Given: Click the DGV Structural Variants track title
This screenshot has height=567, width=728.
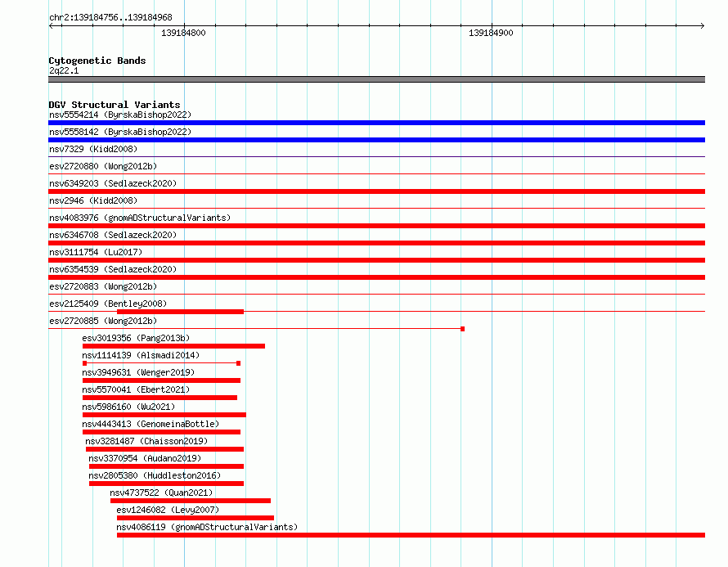Looking at the screenshot, I should (115, 105).
